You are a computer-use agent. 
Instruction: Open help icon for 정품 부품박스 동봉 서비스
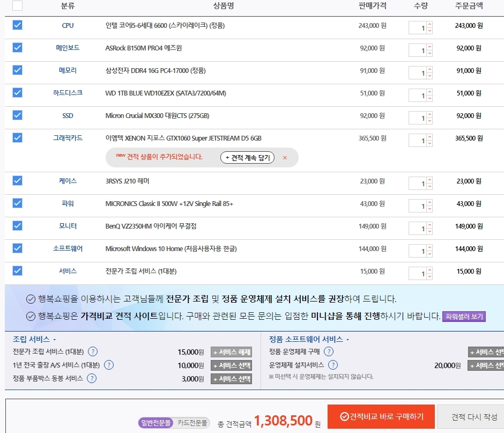[x=92, y=379]
